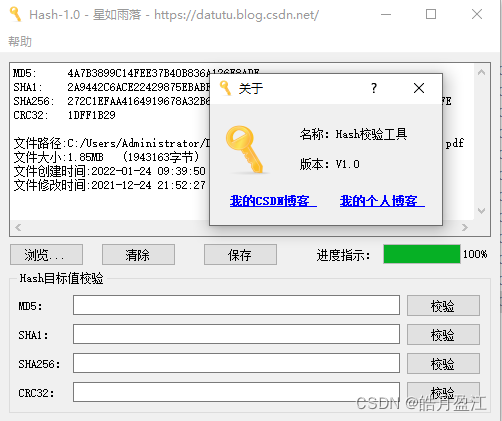Click the 文件路径 line in results
502x421 pixels.
111,143
